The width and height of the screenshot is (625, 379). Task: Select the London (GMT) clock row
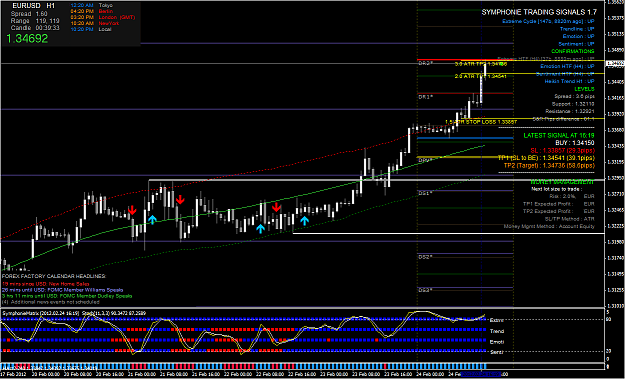click(103, 18)
